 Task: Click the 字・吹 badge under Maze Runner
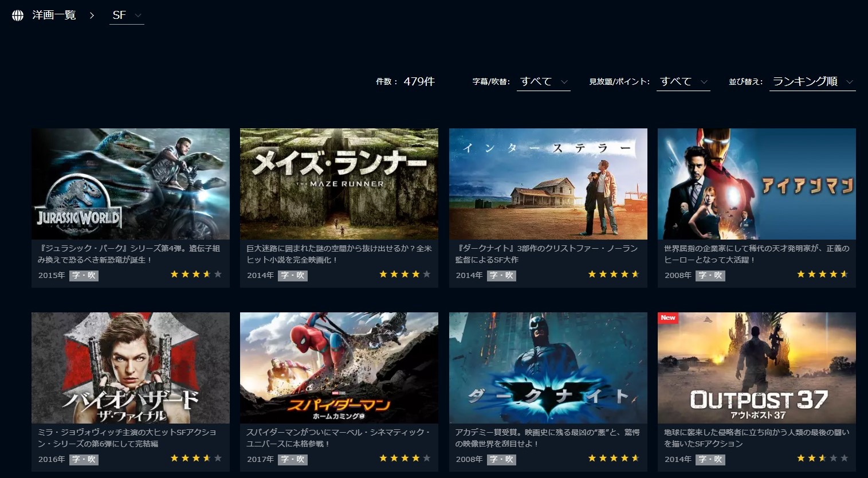(x=293, y=276)
